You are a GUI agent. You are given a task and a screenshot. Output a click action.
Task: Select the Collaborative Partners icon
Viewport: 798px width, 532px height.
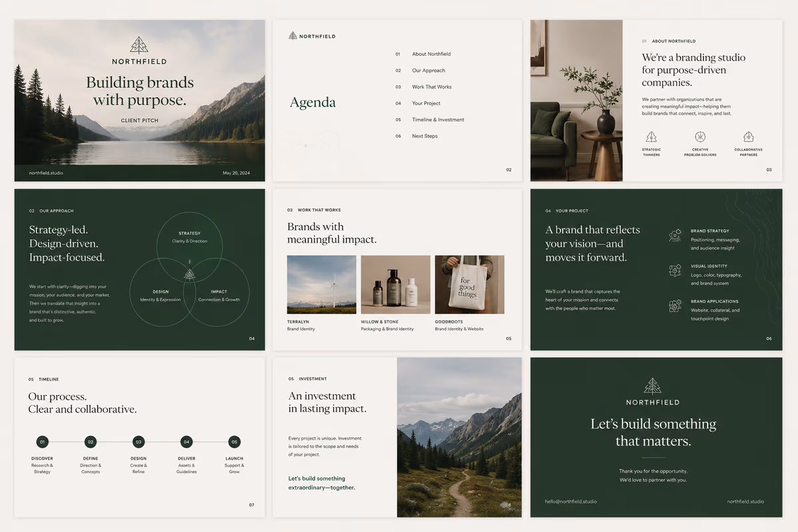tap(748, 136)
